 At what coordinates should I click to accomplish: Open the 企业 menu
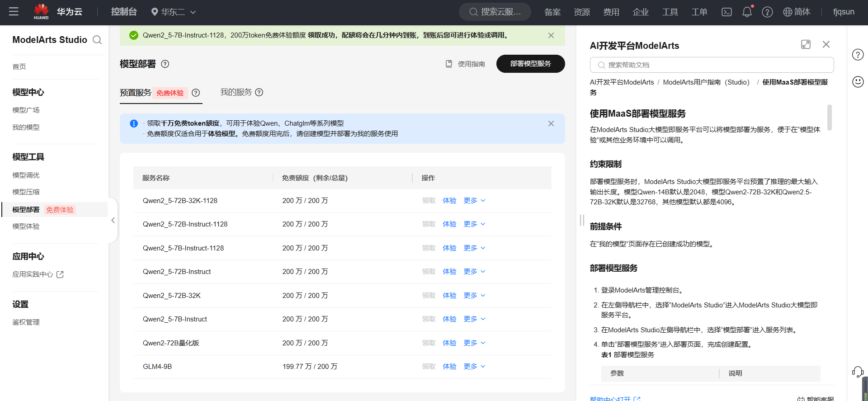tap(641, 12)
